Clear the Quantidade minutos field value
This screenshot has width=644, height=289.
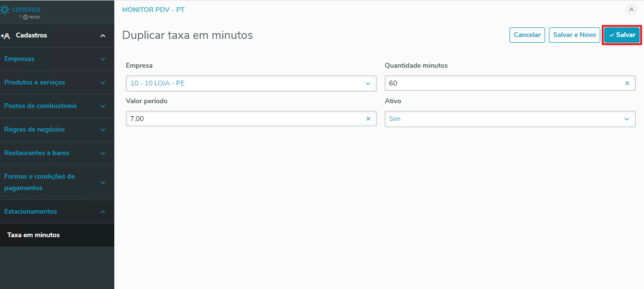627,83
